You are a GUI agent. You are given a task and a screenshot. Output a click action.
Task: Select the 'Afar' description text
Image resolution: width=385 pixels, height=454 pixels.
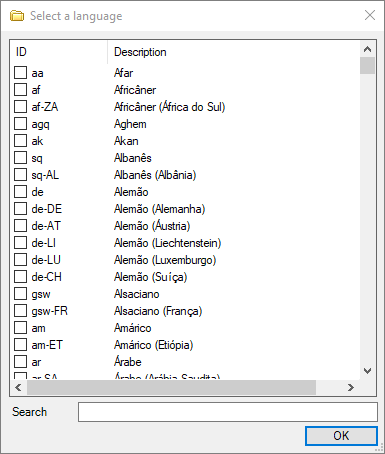point(123,73)
